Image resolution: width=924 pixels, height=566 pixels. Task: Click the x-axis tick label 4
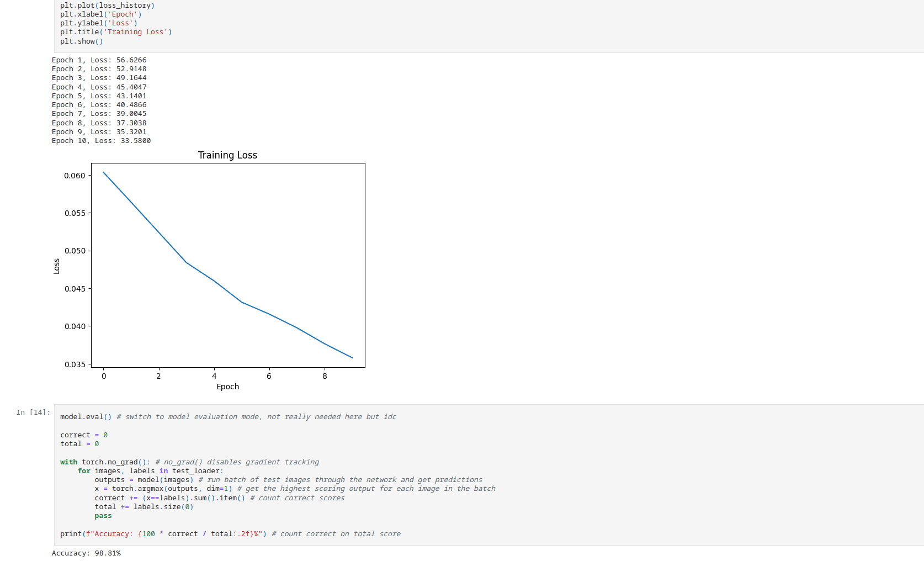pos(214,376)
